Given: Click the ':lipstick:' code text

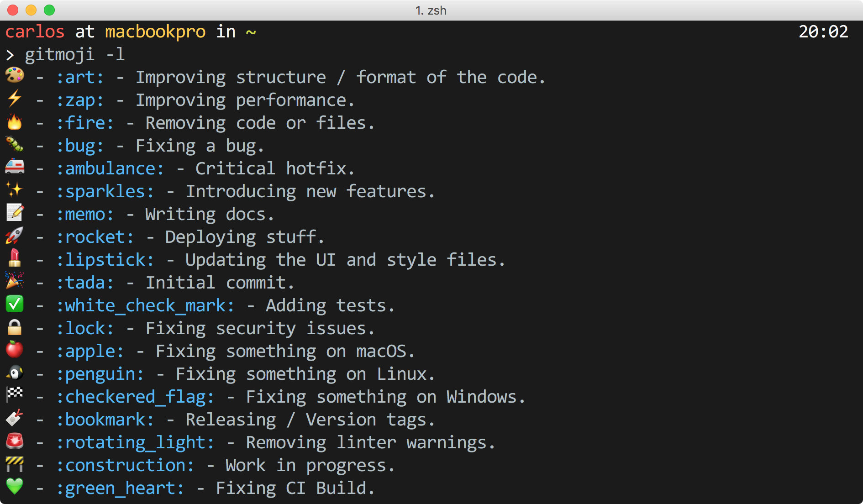Looking at the screenshot, I should (x=105, y=260).
